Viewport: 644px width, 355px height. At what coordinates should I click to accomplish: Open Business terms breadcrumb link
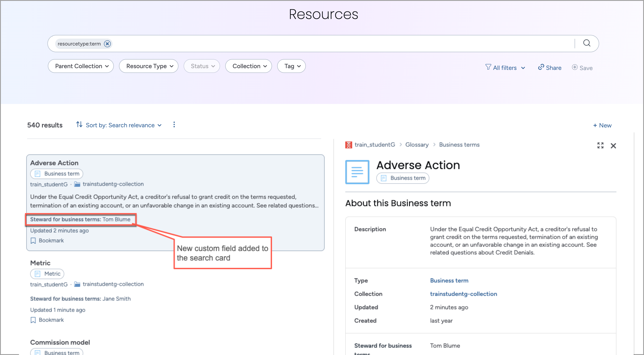[x=459, y=145]
